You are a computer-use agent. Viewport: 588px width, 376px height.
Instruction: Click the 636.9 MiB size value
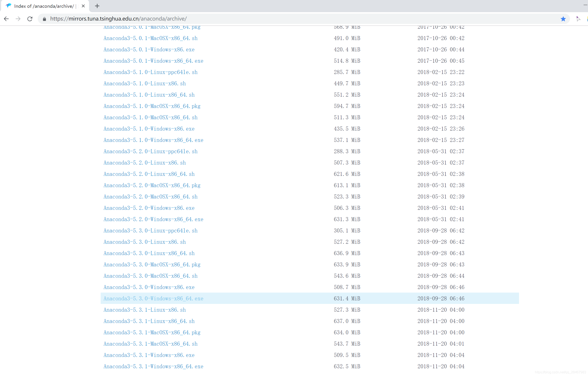pos(347,253)
